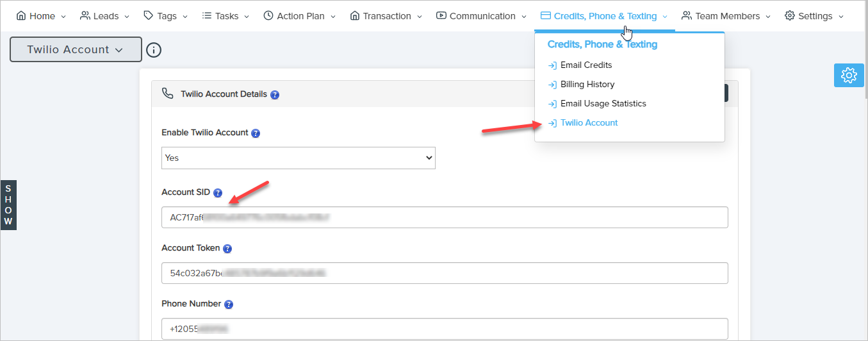Open the Communication menu
The width and height of the screenshot is (868, 341).
click(481, 16)
